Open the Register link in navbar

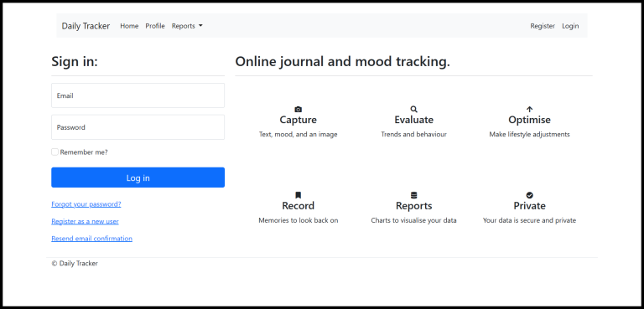(x=543, y=26)
